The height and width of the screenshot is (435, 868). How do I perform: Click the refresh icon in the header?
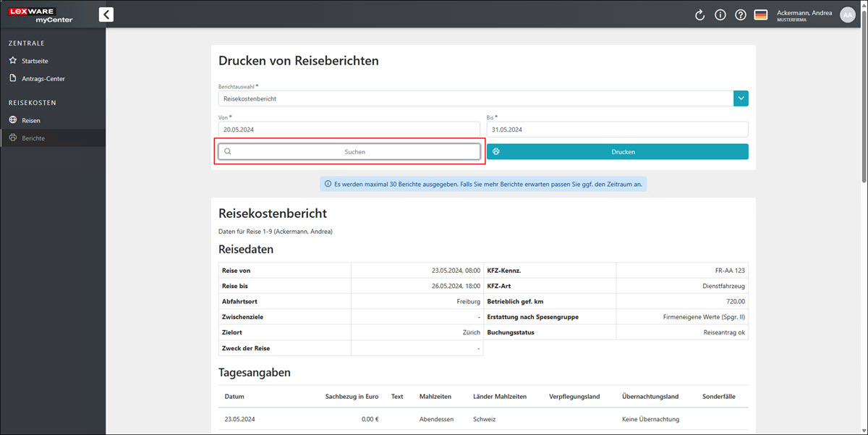coord(699,14)
